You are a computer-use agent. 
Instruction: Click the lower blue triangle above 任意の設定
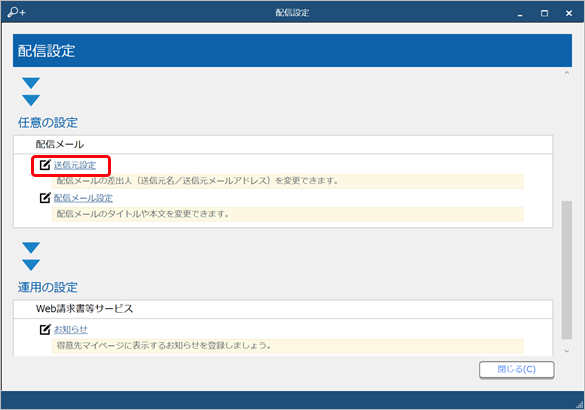31,100
